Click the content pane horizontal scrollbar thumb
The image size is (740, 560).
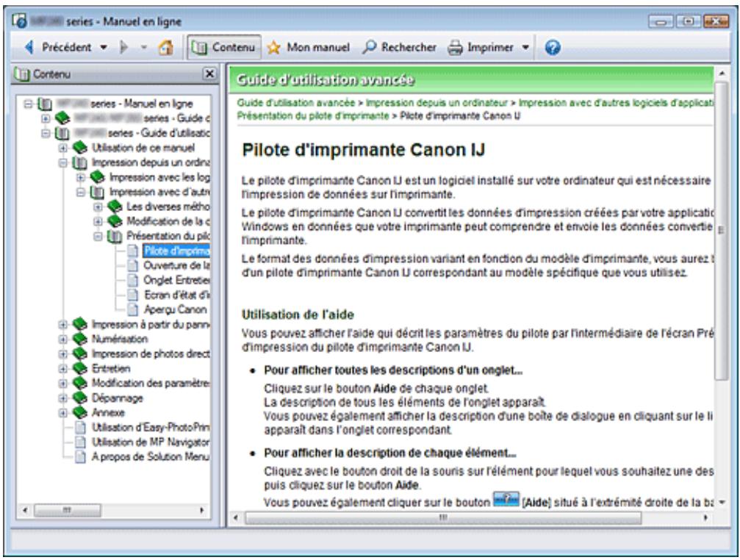point(443,517)
